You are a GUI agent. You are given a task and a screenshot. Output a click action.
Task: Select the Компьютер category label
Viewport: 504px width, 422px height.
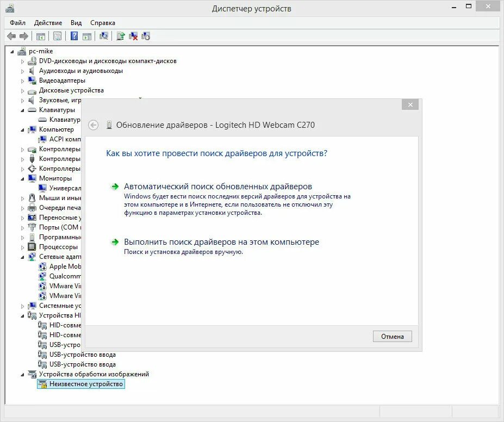(56, 129)
